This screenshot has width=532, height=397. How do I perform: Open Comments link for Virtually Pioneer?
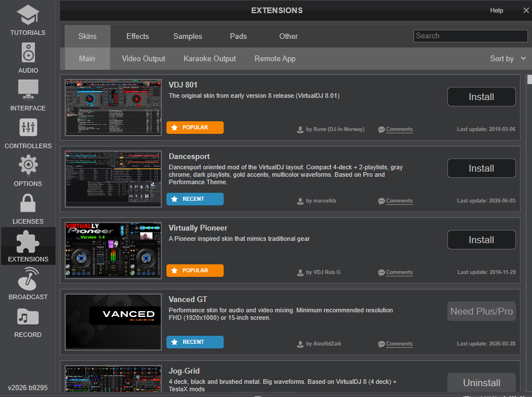(399, 272)
